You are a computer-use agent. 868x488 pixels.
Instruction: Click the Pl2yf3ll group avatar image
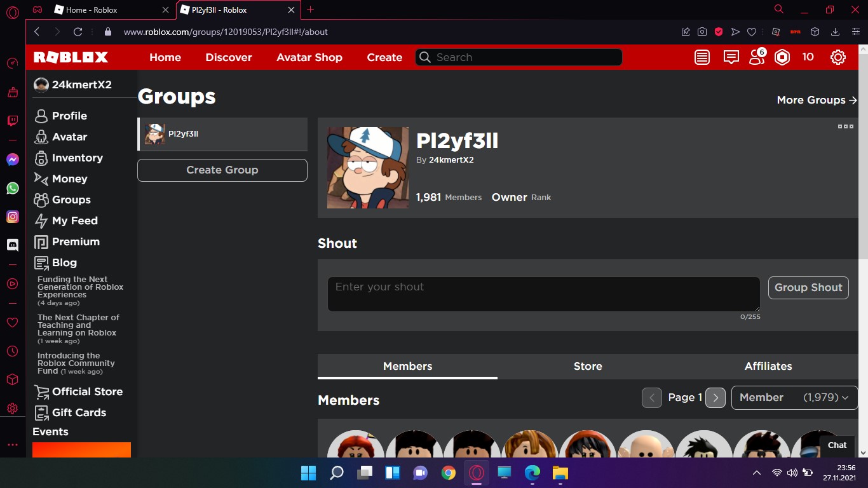tap(368, 168)
